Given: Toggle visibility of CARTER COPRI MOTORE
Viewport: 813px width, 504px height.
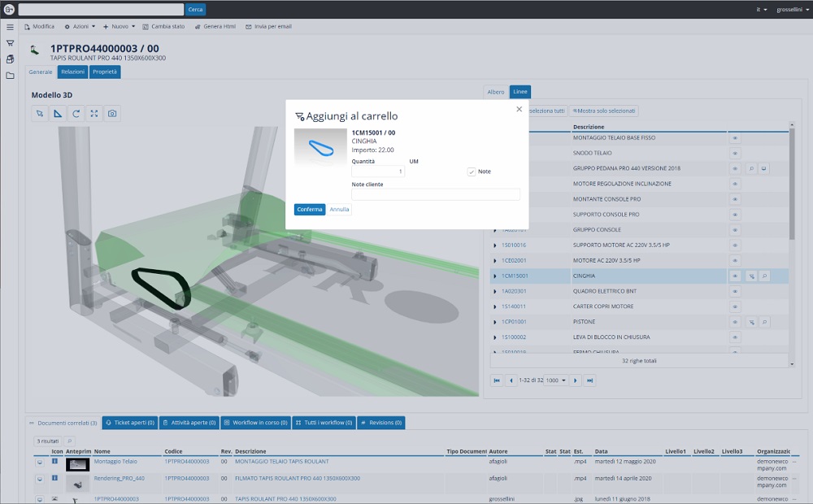Looking at the screenshot, I should [735, 307].
